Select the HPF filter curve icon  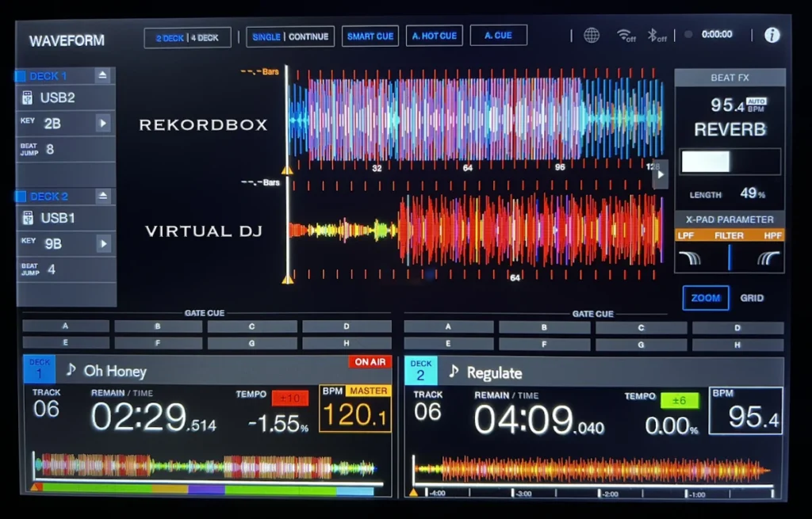768,258
